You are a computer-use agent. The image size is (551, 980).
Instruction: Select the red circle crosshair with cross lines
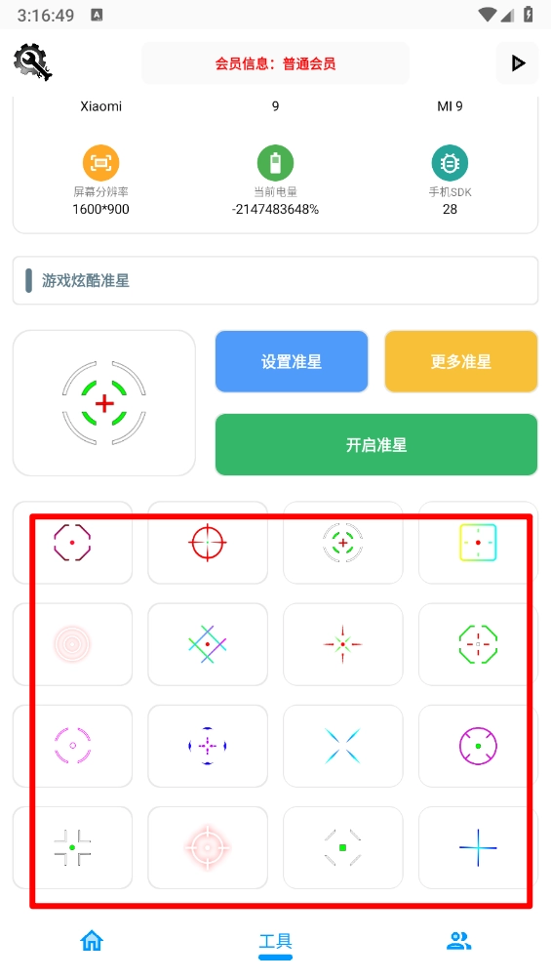pyautogui.click(x=208, y=542)
